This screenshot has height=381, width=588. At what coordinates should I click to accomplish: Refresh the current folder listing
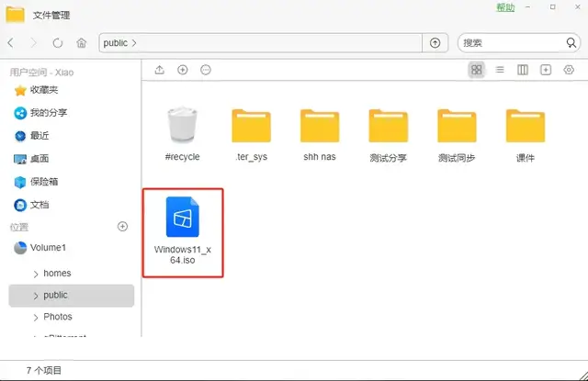(58, 43)
